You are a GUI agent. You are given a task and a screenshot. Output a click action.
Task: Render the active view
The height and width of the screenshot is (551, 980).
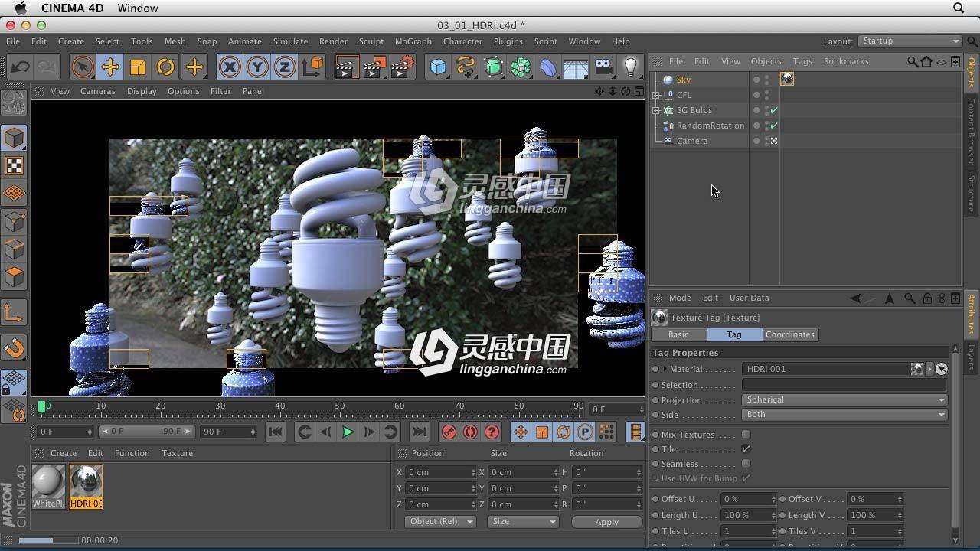pos(346,67)
